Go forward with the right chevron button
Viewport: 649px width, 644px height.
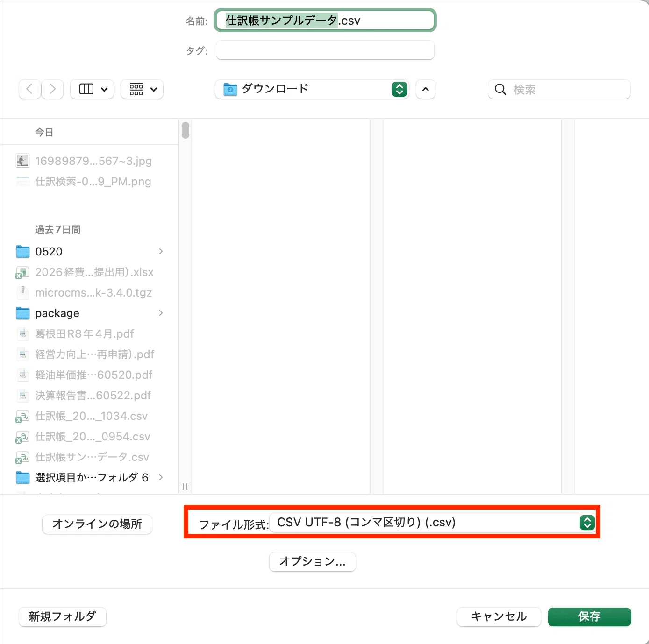pos(52,89)
